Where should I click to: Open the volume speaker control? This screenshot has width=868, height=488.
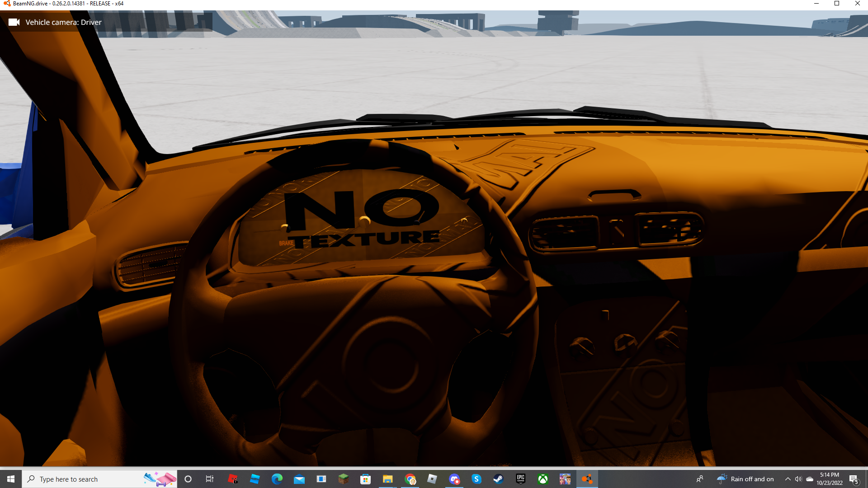(798, 479)
